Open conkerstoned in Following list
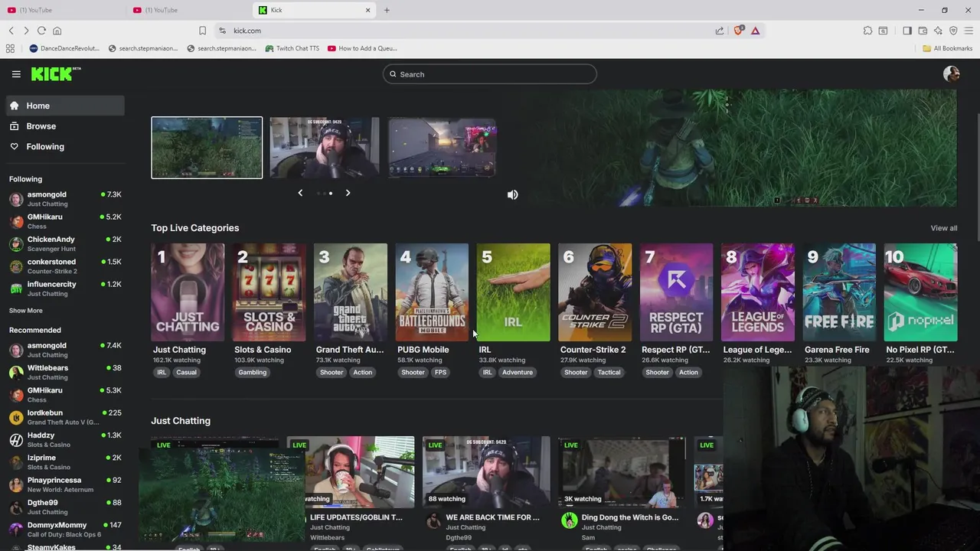Image resolution: width=980 pixels, height=551 pixels. click(x=65, y=266)
